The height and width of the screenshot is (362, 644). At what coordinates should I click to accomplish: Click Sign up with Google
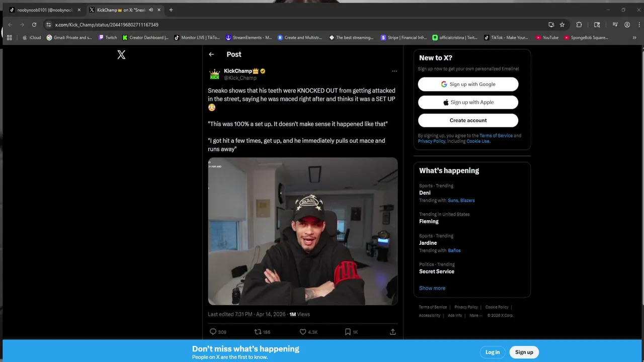468,84
